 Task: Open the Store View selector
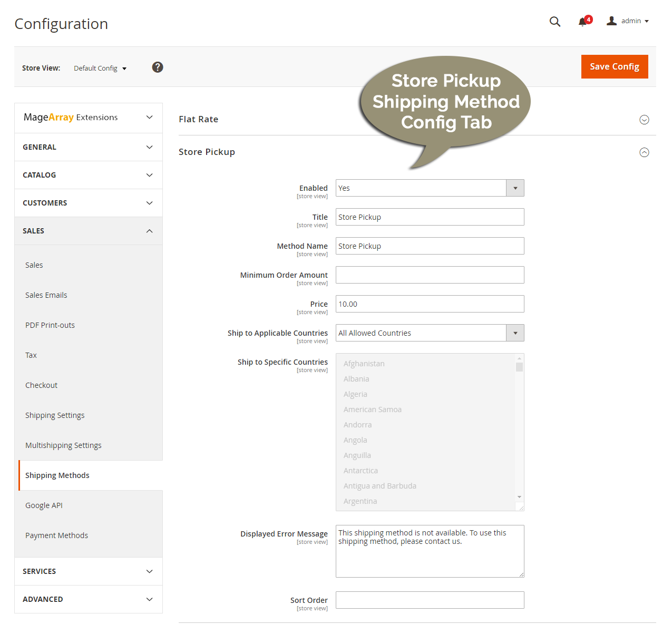click(x=100, y=68)
